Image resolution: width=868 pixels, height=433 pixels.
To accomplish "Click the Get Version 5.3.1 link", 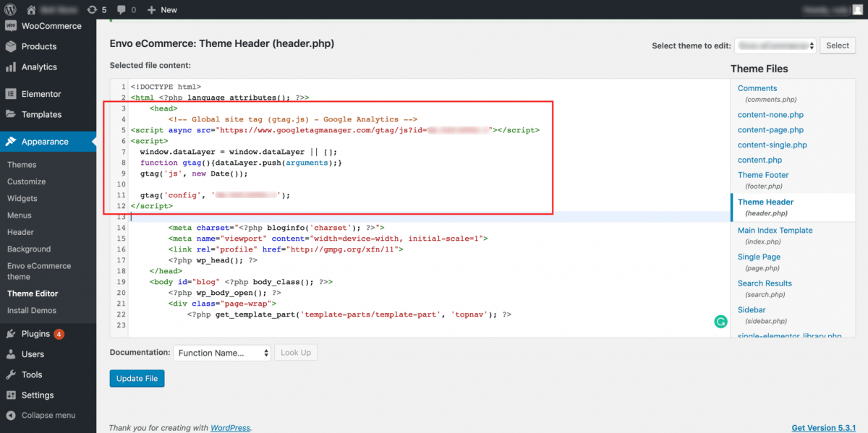I will point(824,428).
